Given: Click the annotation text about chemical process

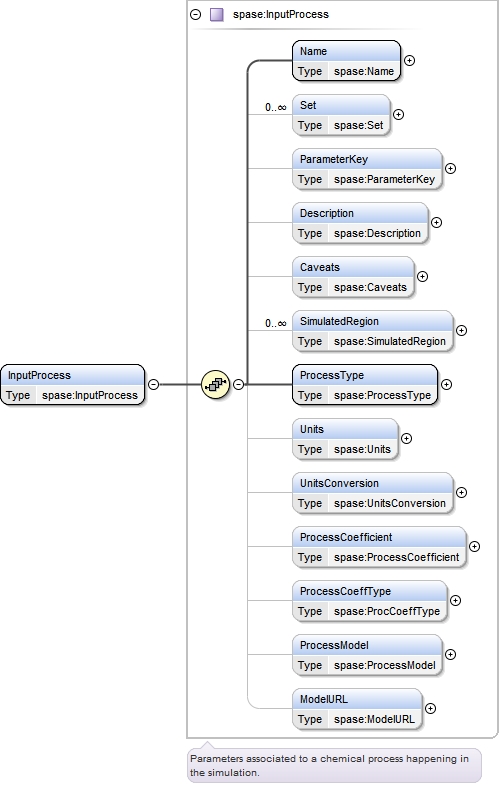Looking at the screenshot, I should pos(329,765).
